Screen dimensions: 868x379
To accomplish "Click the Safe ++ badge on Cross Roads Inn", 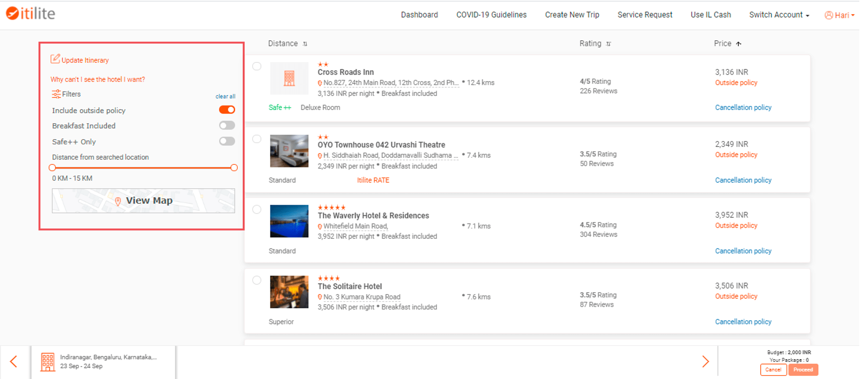I will pyautogui.click(x=280, y=108).
